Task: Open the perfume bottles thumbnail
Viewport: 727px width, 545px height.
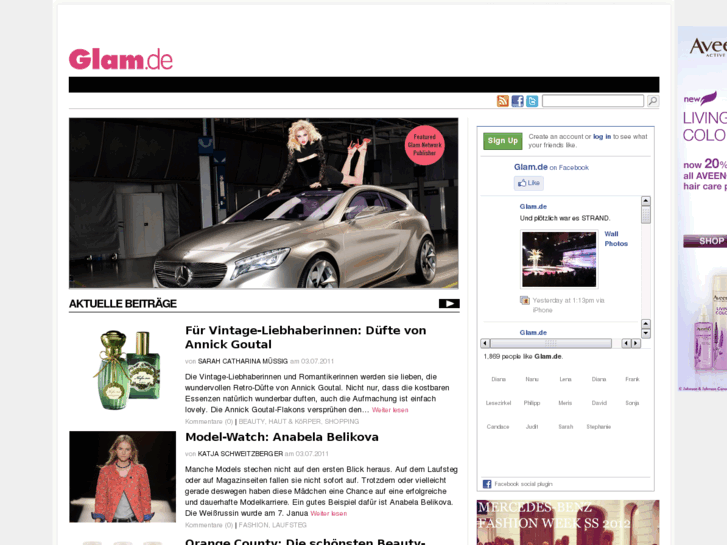Action: [x=127, y=369]
